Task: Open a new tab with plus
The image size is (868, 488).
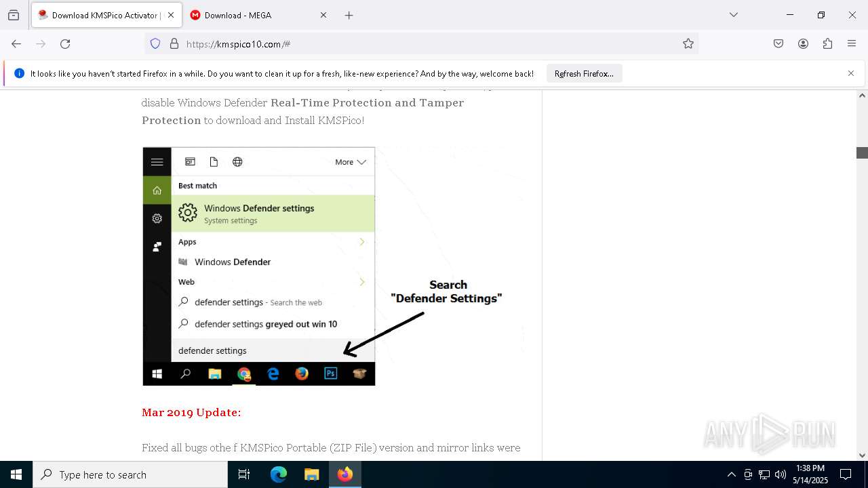Action: (x=349, y=15)
